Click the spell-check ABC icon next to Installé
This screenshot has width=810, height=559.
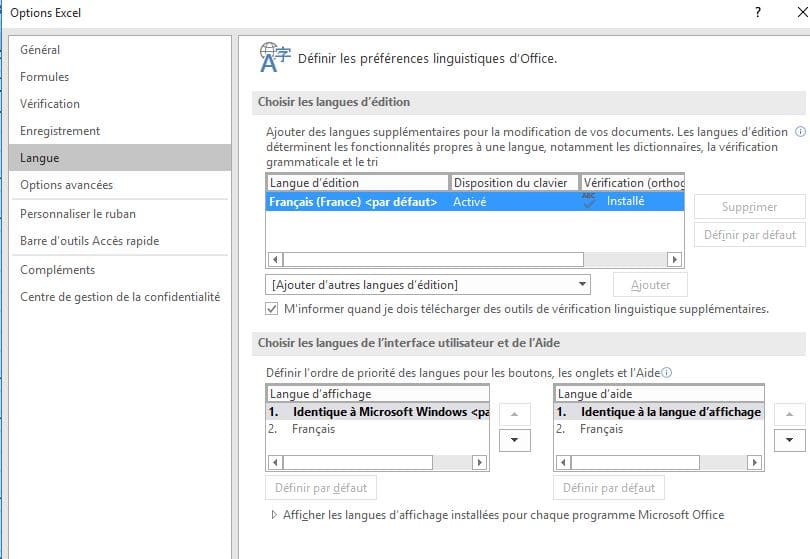[588, 200]
